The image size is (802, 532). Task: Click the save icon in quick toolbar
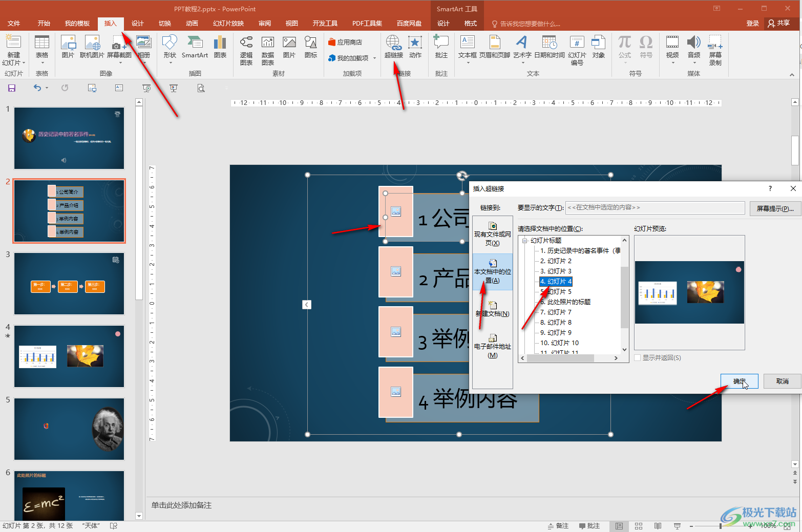[12, 88]
